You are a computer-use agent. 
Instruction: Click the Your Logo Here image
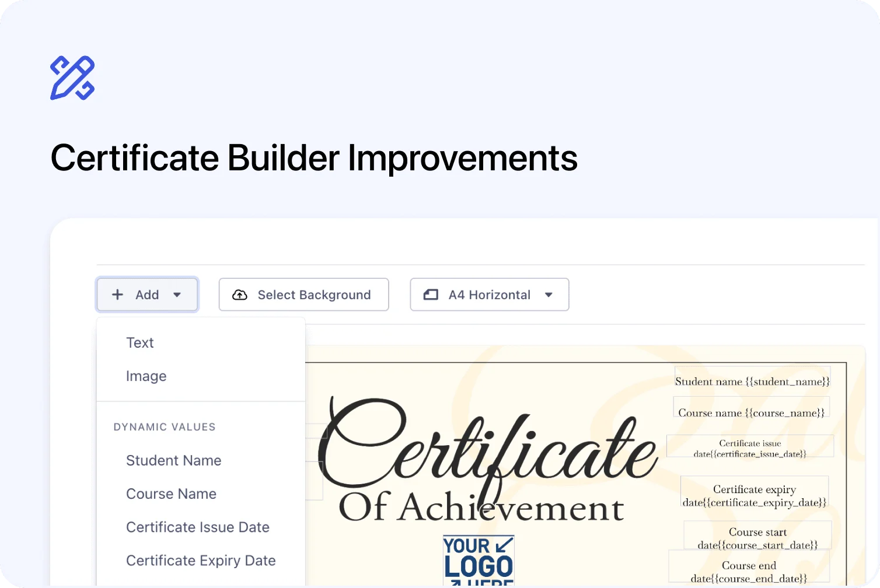point(479,561)
